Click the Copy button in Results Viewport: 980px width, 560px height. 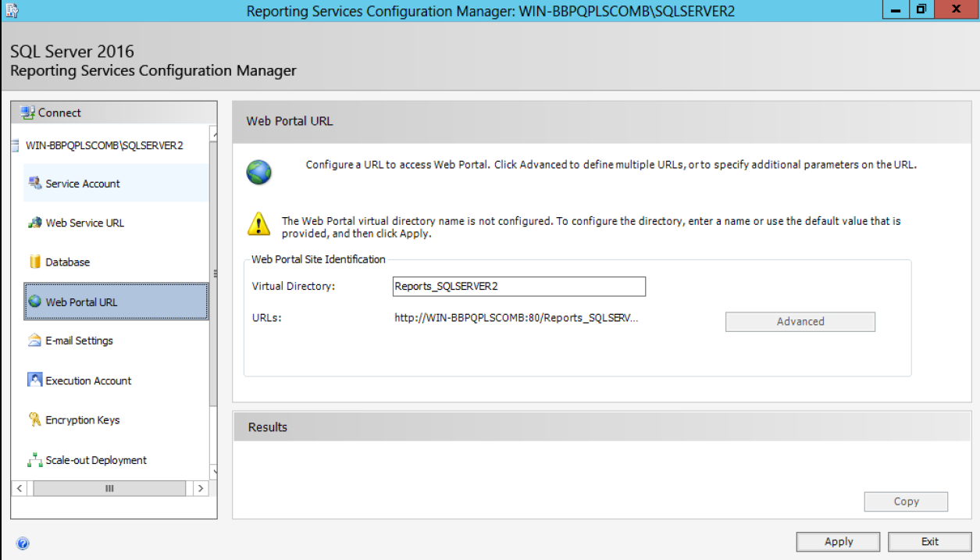[906, 501]
